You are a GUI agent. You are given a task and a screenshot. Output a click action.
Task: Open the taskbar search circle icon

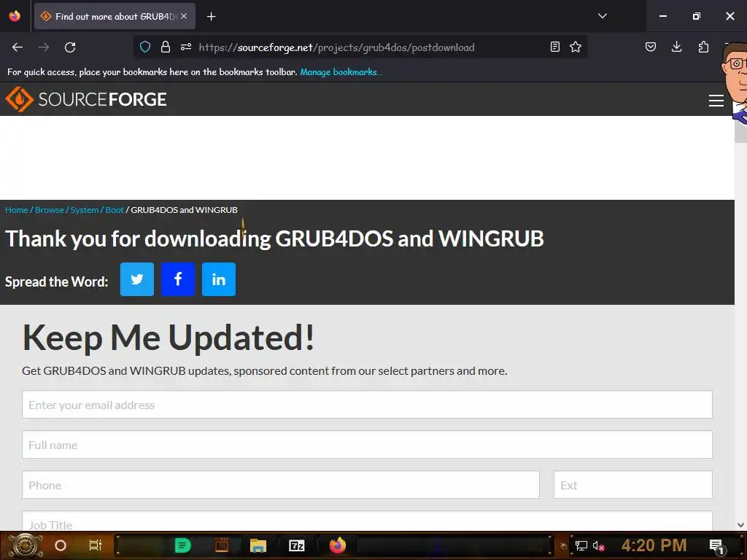[x=61, y=545]
